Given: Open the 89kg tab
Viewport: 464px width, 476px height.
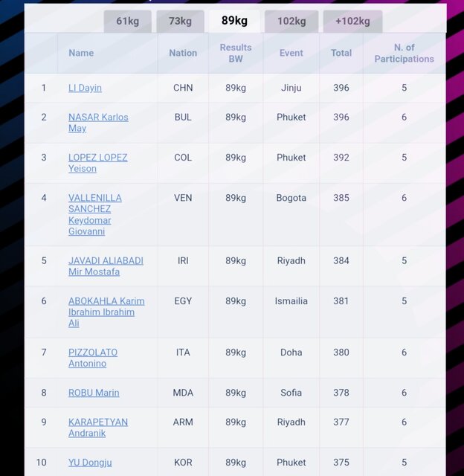Looking at the screenshot, I should tap(235, 21).
